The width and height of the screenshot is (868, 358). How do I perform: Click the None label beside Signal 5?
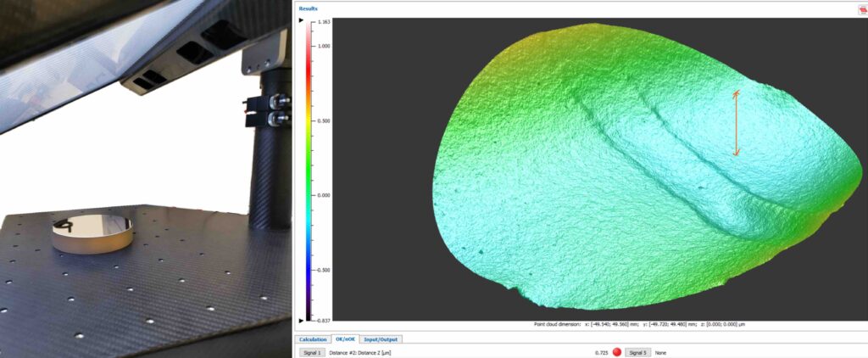660,351
